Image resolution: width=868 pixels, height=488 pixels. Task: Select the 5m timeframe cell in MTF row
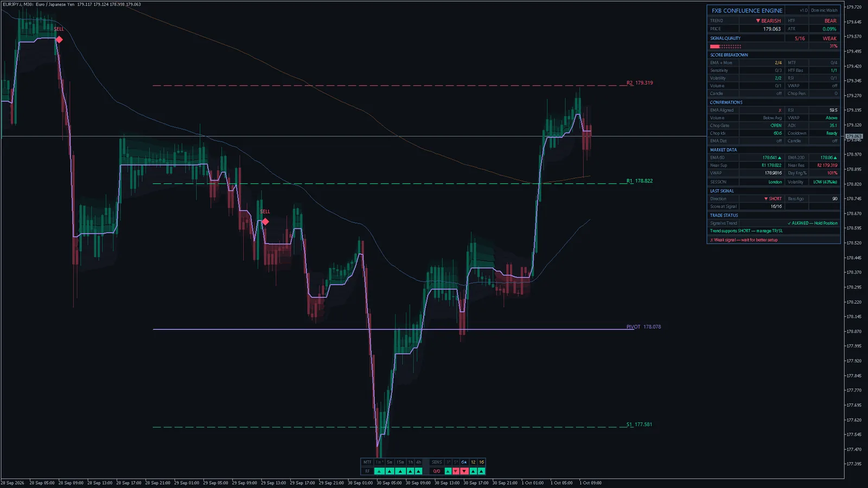pyautogui.click(x=390, y=463)
